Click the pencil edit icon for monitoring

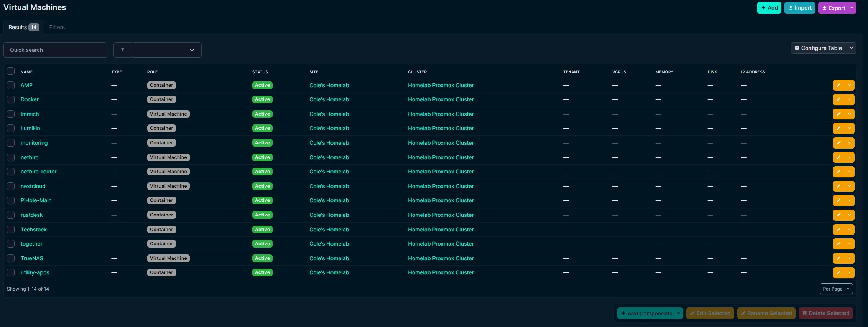[838, 143]
